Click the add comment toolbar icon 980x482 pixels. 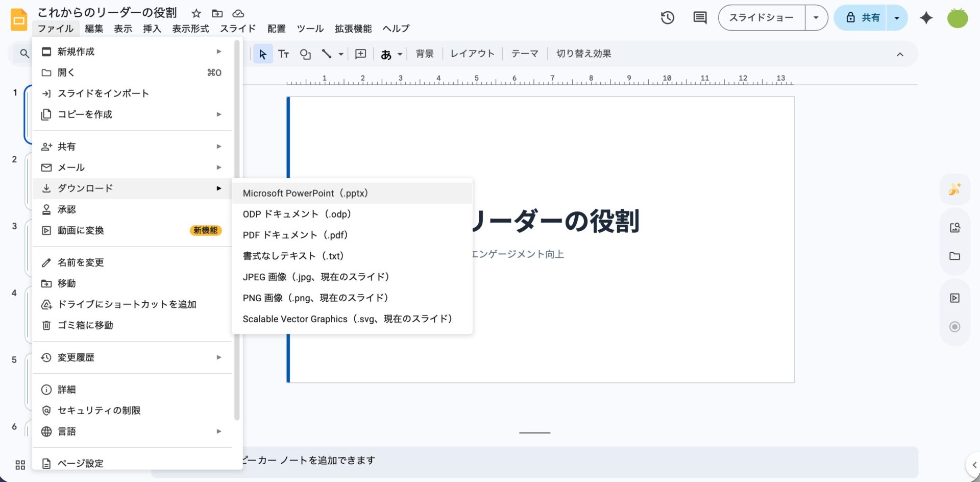coord(360,54)
